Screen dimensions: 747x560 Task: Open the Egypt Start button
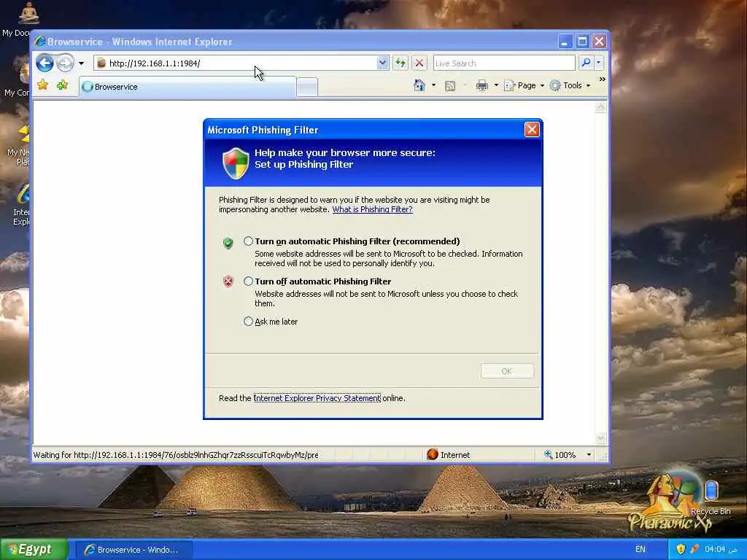tap(34, 550)
